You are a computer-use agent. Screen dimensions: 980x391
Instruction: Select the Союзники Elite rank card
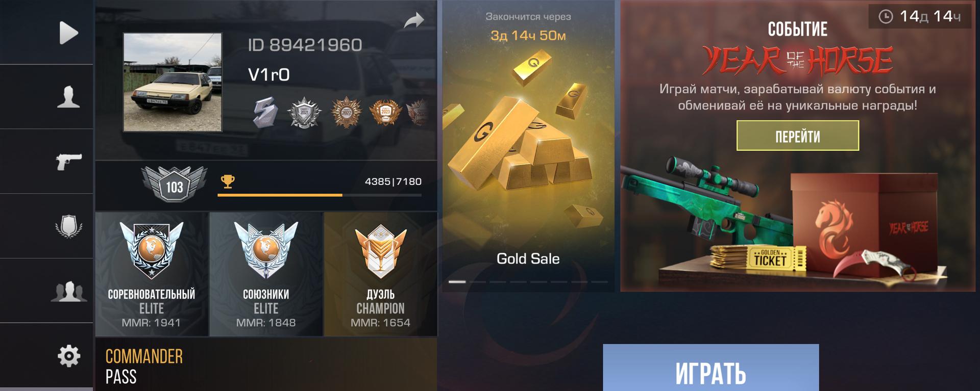(266, 274)
